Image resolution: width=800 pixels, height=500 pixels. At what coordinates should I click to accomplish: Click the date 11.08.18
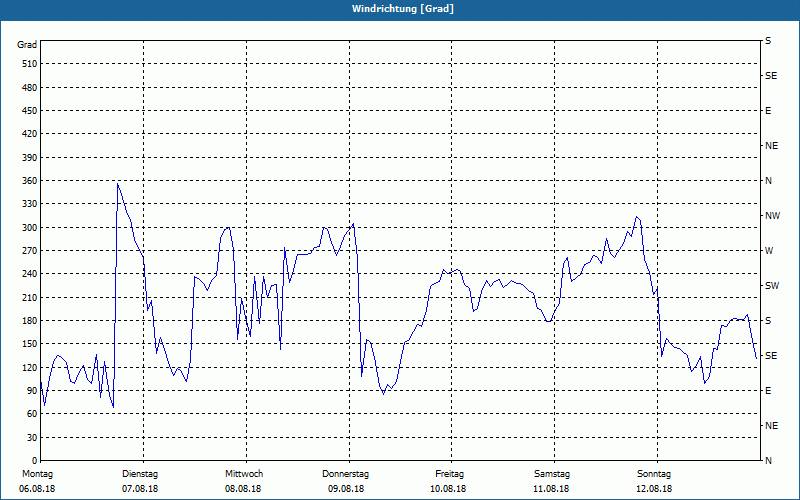pyautogui.click(x=551, y=489)
